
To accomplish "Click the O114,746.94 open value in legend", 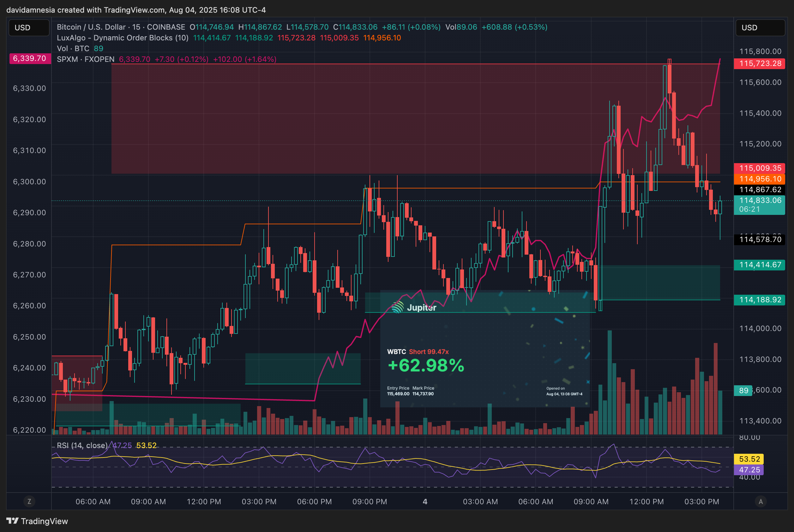I will 212,27.
